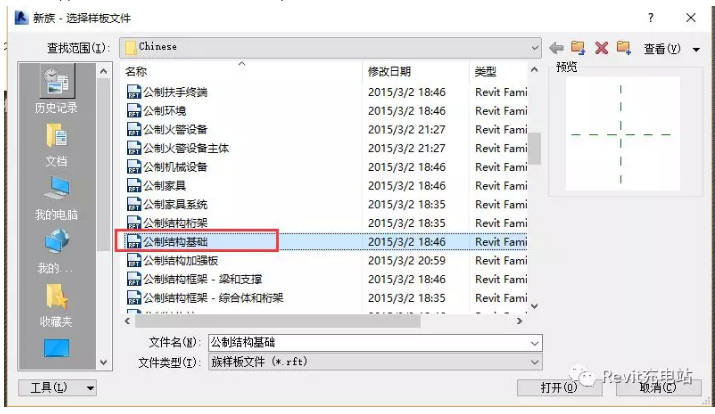Click the RFT icon of 公制机械设备
The image size is (715, 414).
134,167
